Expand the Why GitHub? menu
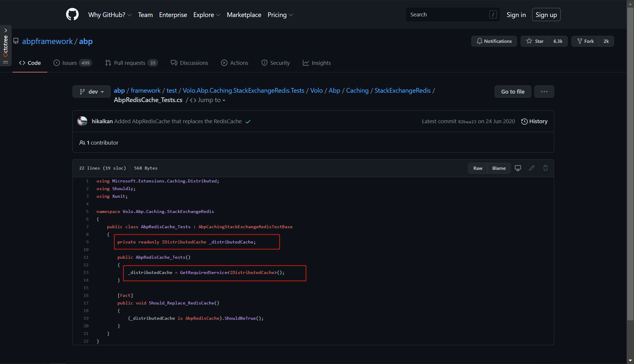 click(110, 15)
